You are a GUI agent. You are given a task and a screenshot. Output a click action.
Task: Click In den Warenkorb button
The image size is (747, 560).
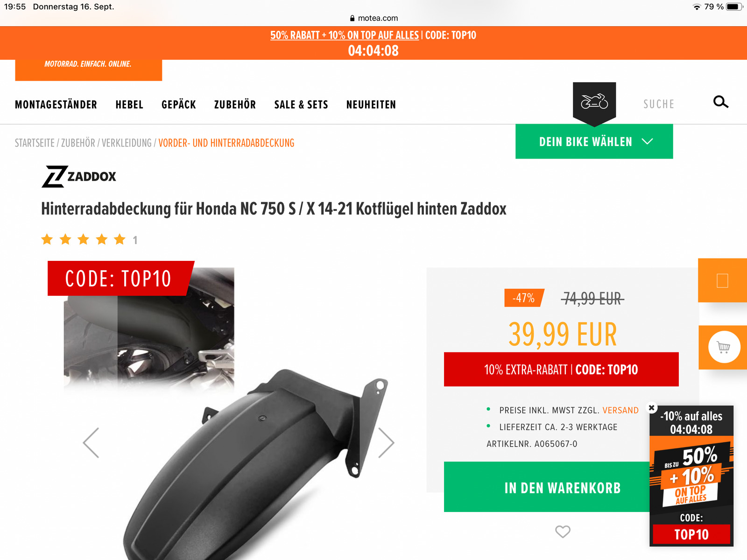[562, 487]
